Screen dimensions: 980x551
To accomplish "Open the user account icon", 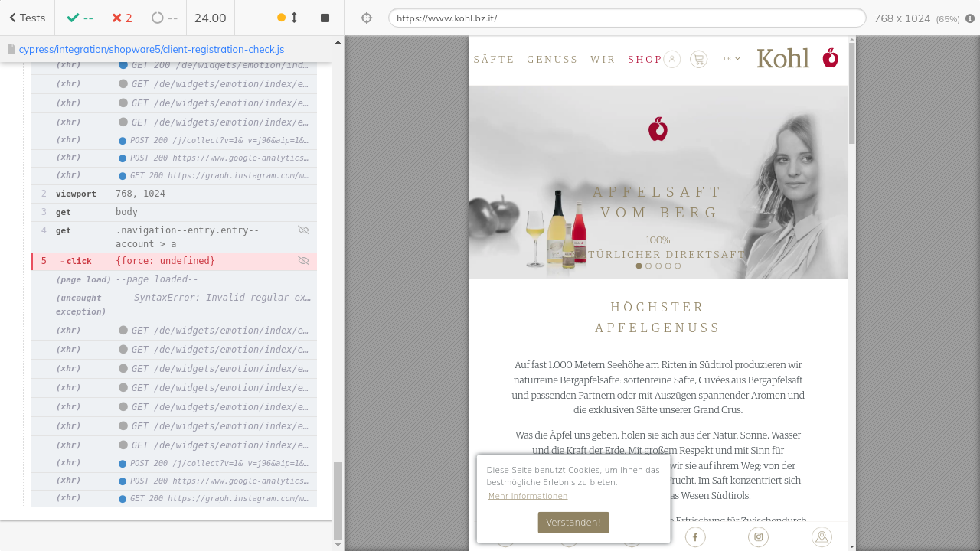I will pyautogui.click(x=672, y=59).
